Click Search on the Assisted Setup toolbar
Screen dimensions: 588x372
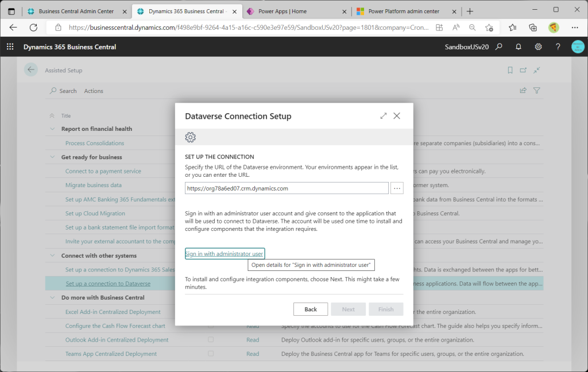[x=63, y=91]
